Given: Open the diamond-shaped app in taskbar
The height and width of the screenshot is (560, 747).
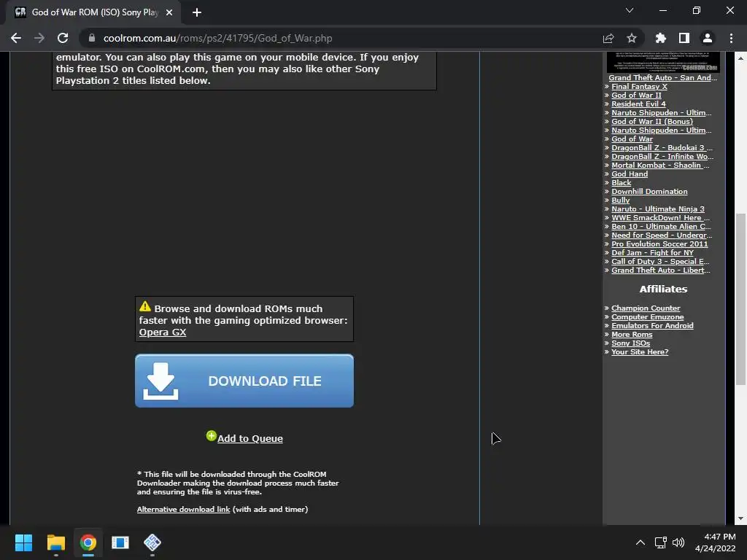Looking at the screenshot, I should click(x=152, y=542).
